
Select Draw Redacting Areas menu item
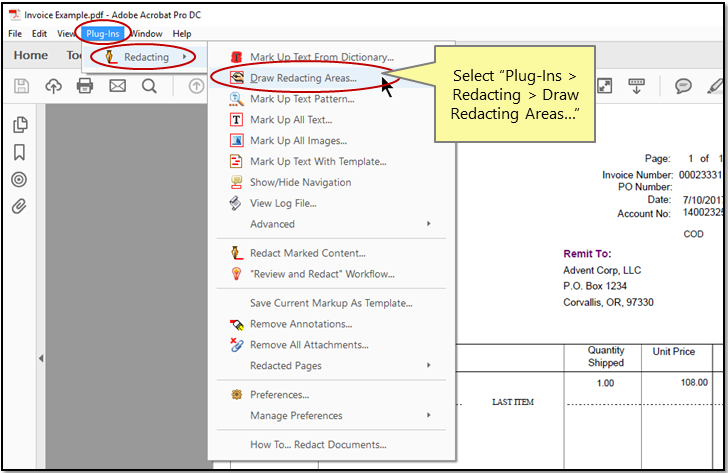point(303,77)
